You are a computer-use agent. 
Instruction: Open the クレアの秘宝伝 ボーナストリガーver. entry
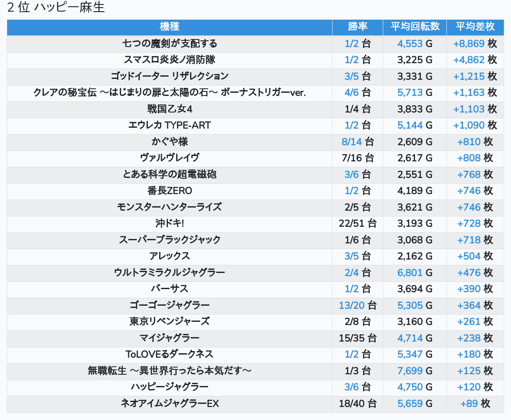pyautogui.click(x=169, y=92)
